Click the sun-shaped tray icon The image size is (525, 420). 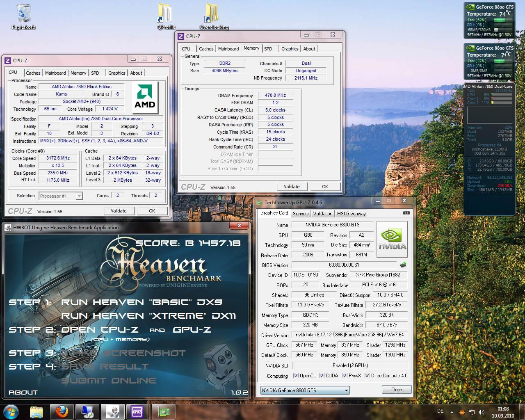(x=462, y=412)
